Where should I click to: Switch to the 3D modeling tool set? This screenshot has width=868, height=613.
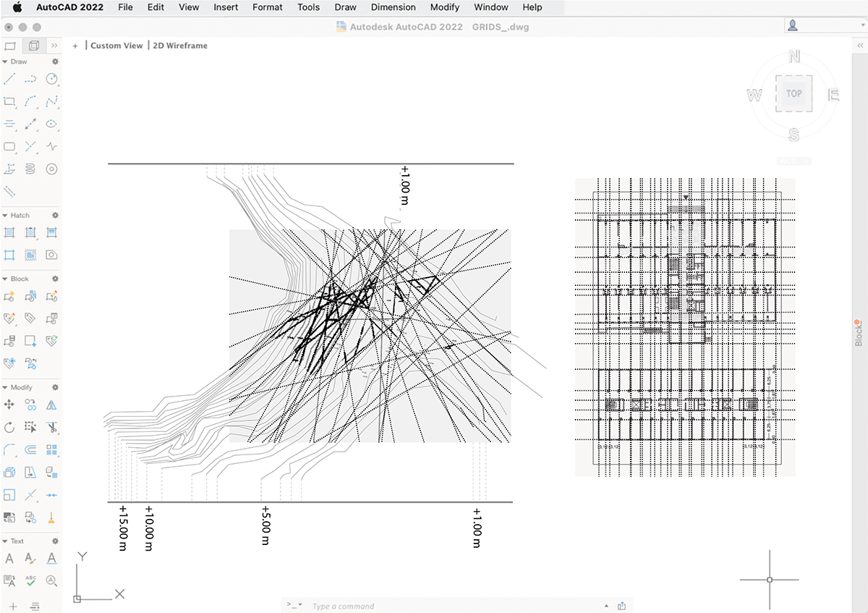33,46
